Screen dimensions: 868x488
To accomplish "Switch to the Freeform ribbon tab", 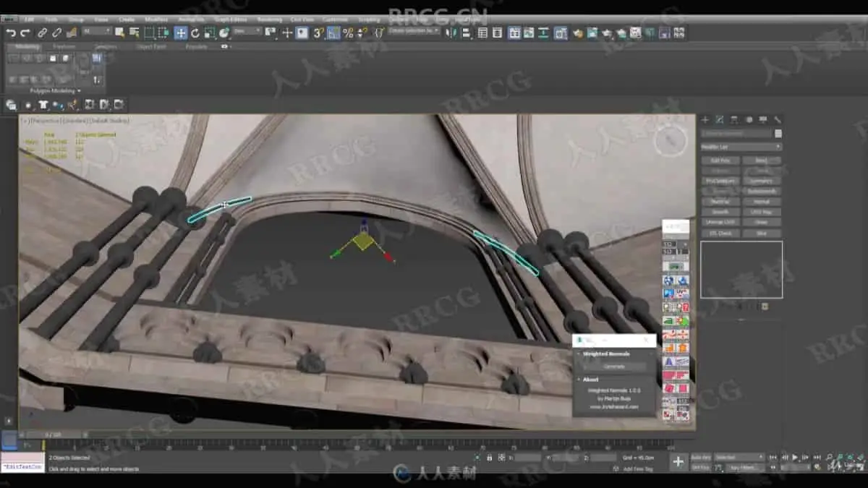I will 64,47.
